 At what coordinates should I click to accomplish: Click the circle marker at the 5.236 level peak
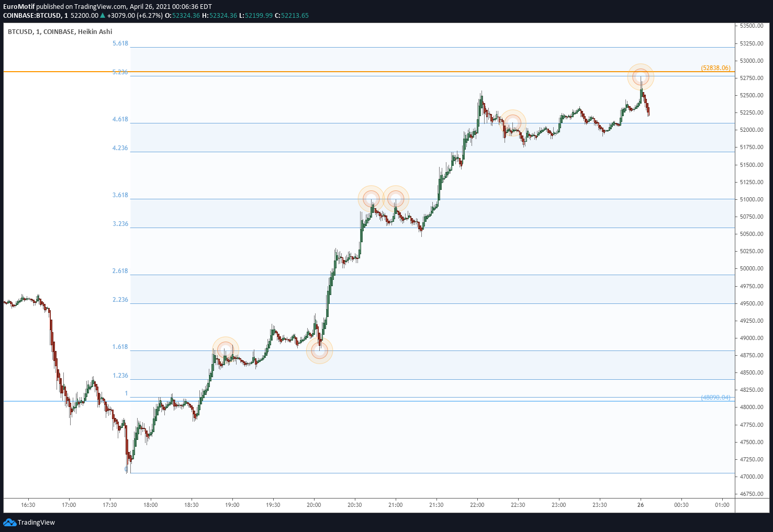pos(641,77)
